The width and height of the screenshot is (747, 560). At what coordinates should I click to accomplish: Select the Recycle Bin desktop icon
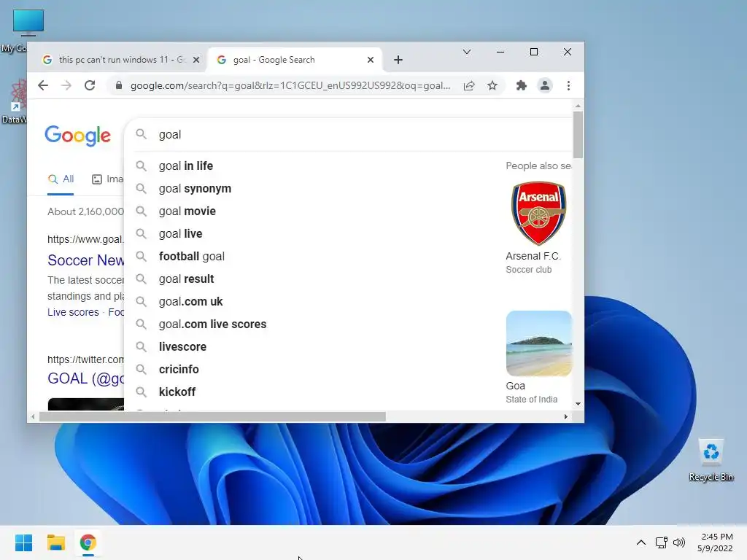coord(711,460)
